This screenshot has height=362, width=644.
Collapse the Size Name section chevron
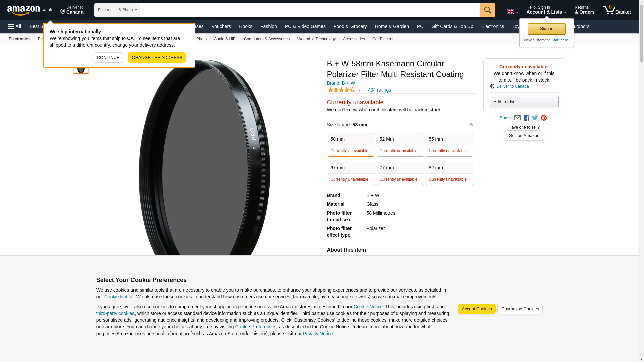471,125
